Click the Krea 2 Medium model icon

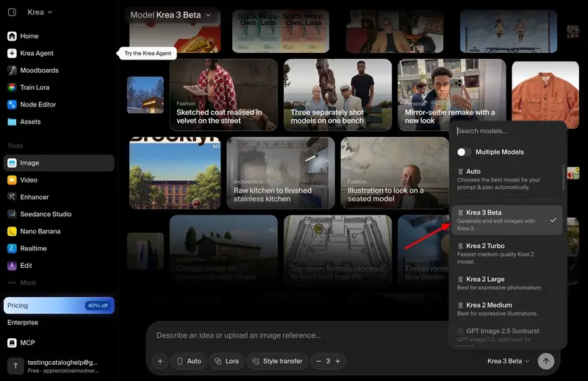[x=461, y=305]
